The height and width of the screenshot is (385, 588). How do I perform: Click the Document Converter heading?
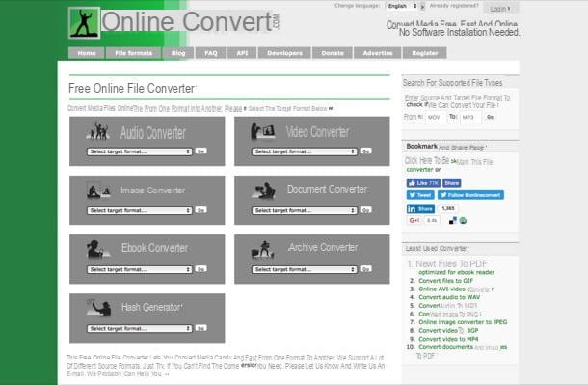click(x=327, y=189)
